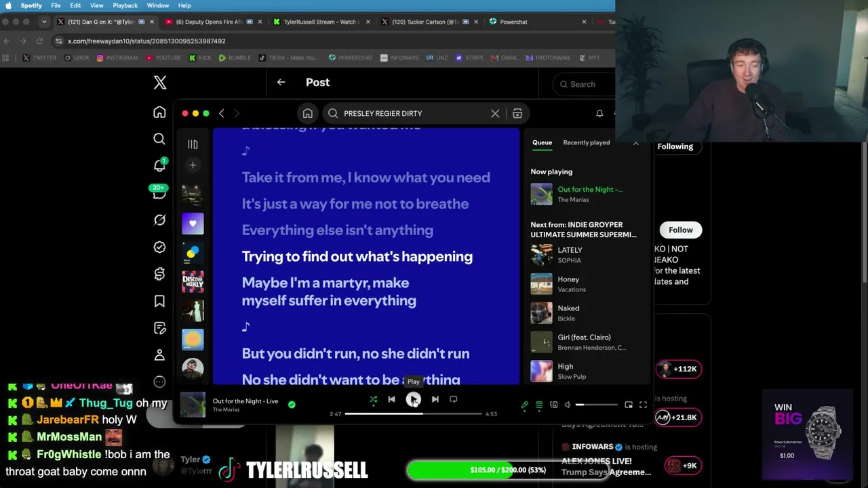Open the Apple menu

point(8,5)
